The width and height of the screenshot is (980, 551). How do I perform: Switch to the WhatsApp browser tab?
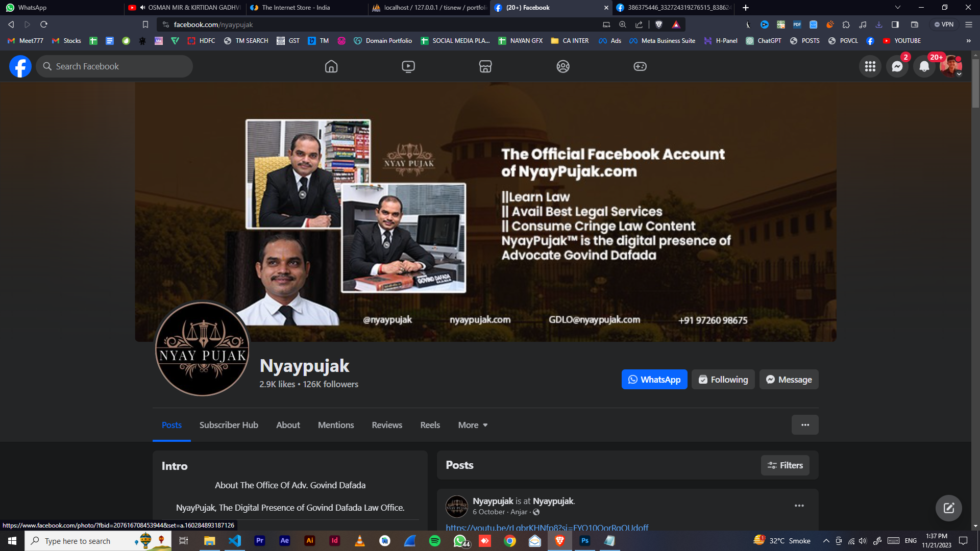pos(61,8)
